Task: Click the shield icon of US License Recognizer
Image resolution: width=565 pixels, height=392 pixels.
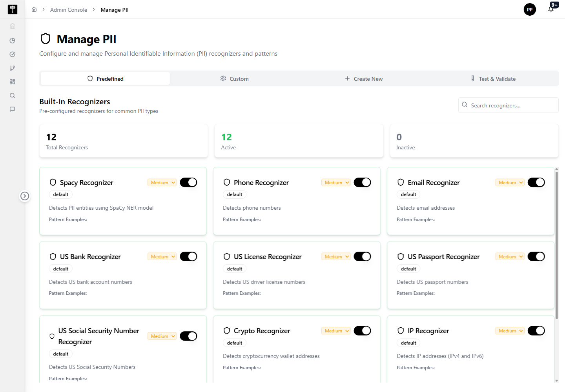Action: 227,257
